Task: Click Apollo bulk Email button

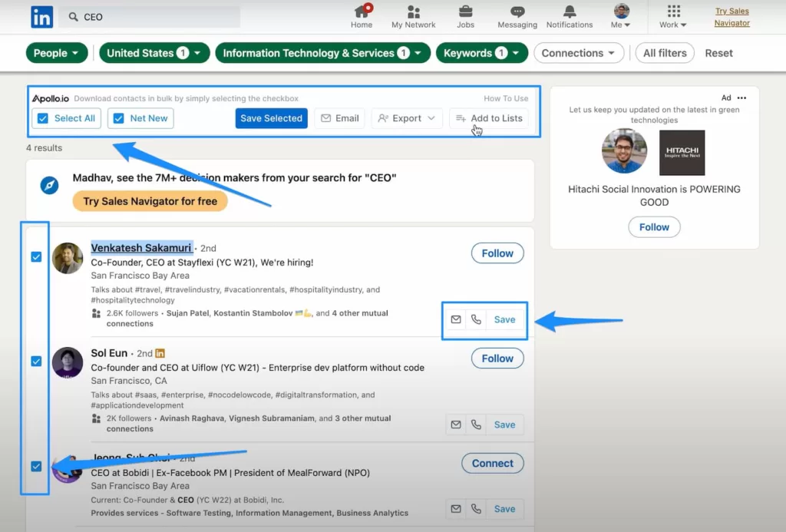Action: (340, 118)
